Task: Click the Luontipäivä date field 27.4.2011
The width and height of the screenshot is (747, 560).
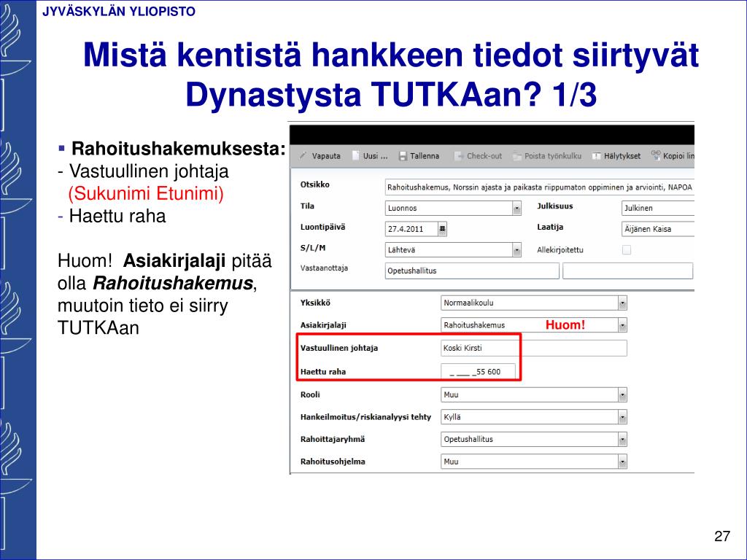Action: pyautogui.click(x=411, y=229)
